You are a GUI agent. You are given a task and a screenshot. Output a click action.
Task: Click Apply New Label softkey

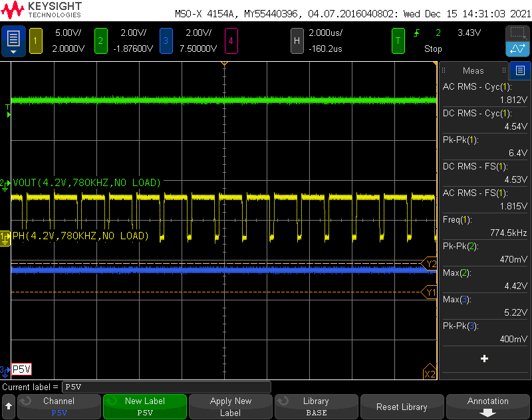231,407
